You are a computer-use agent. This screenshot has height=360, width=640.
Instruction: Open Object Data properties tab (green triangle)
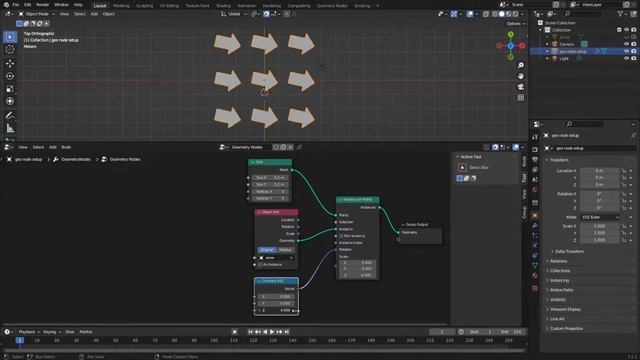tap(535, 265)
